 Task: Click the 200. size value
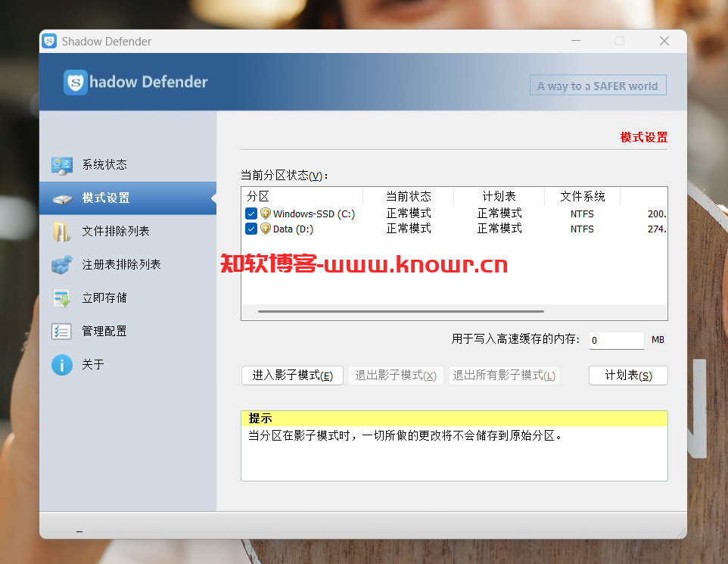click(x=657, y=213)
